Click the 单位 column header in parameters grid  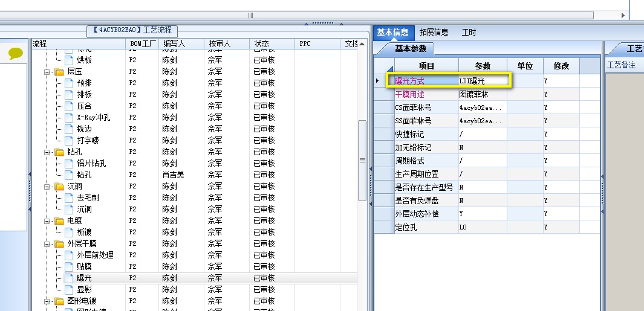click(x=525, y=66)
